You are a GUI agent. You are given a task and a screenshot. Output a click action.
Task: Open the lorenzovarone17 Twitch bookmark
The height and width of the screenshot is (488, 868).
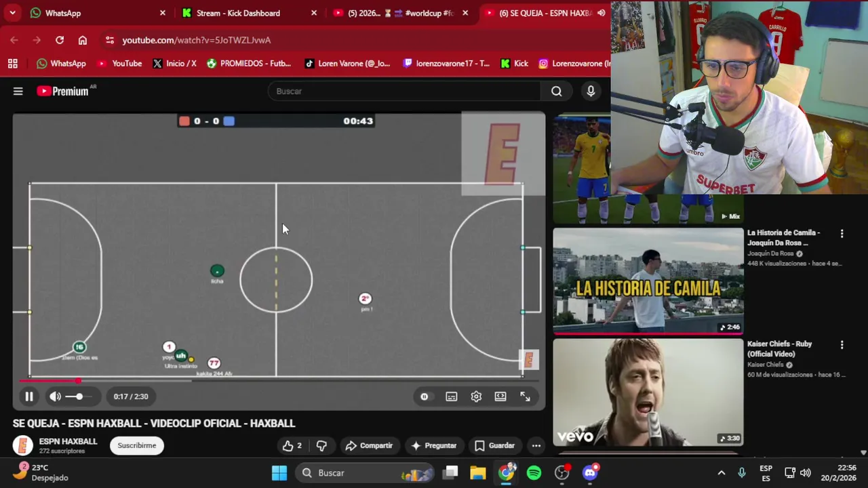pyautogui.click(x=446, y=63)
